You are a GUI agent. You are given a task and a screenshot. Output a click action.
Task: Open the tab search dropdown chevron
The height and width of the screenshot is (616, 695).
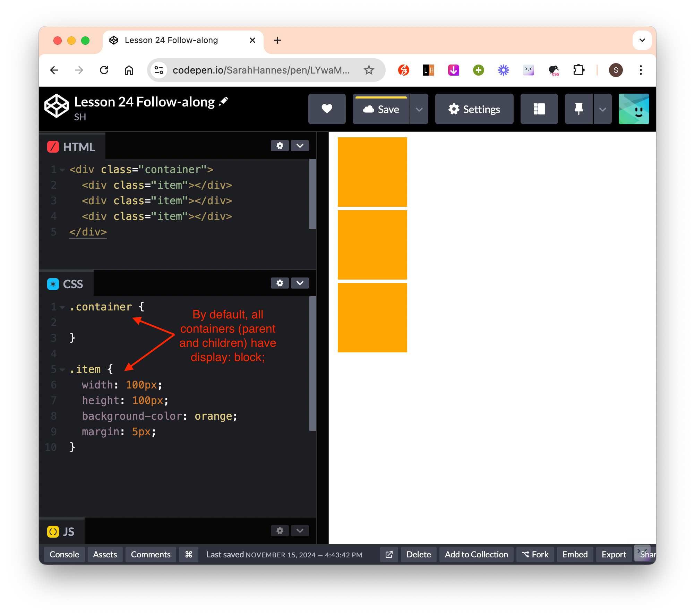642,40
